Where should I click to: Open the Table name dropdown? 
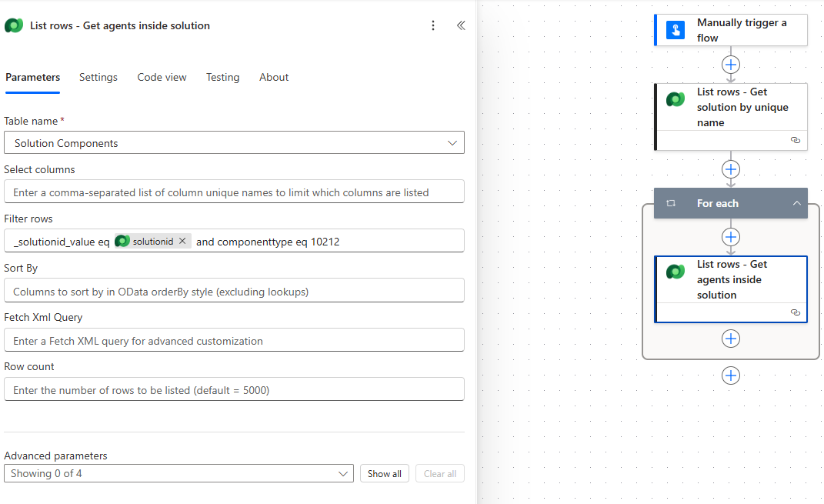tap(234, 142)
